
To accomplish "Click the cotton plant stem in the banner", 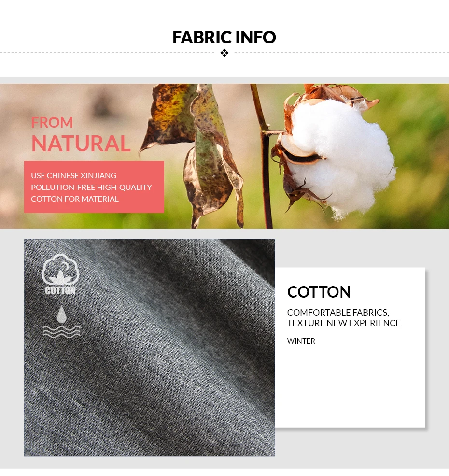I will (264, 158).
